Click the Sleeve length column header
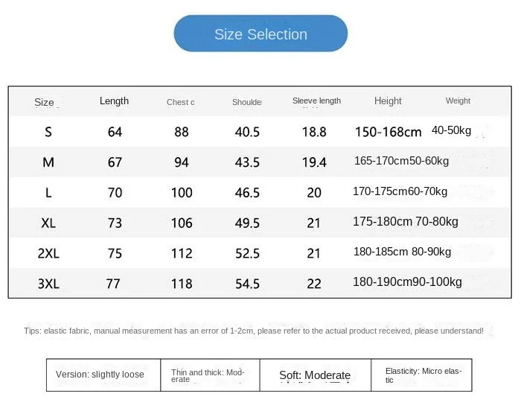This screenshot has width=521, height=420. point(316,101)
